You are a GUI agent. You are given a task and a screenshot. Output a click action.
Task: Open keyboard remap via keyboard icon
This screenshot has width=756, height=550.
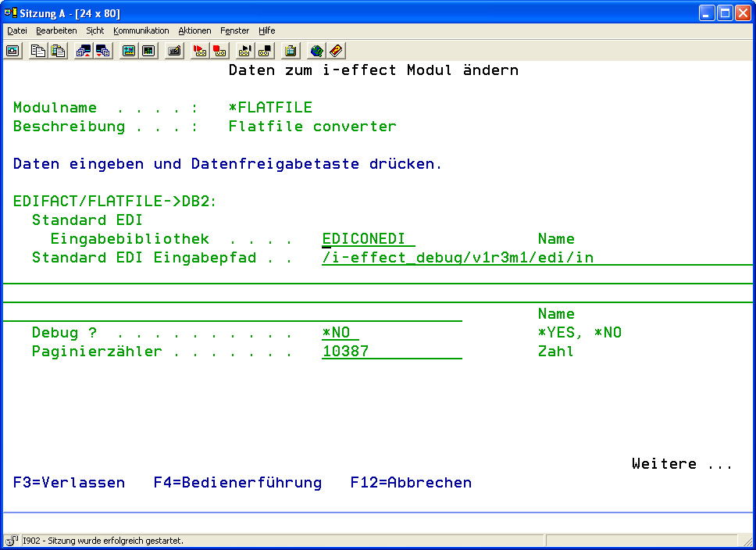click(x=175, y=51)
